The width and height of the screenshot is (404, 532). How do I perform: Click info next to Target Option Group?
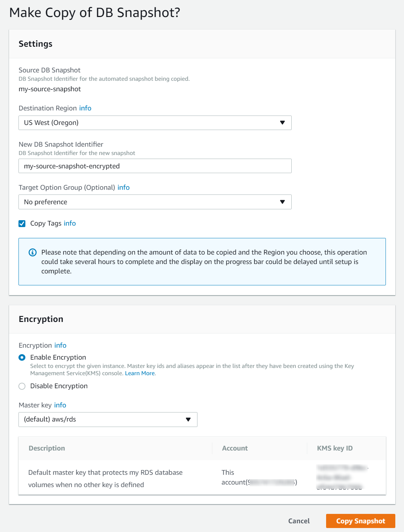(x=123, y=187)
